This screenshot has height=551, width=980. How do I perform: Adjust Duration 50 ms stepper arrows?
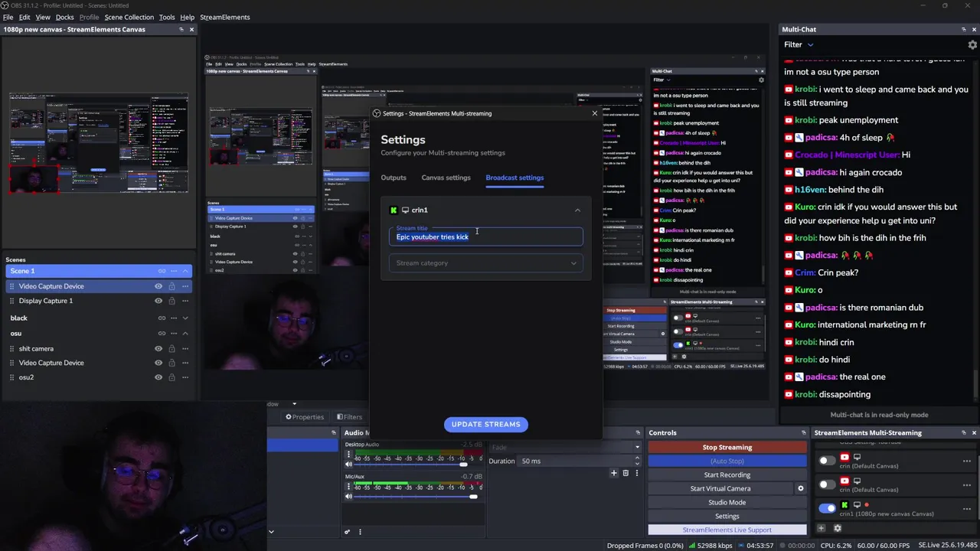pyautogui.click(x=636, y=461)
